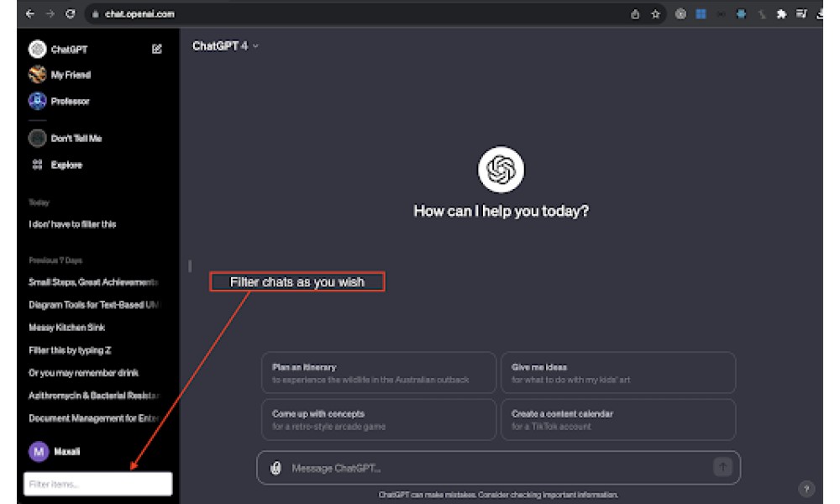Screen dimensions: 840x504
Task: Click the chat.openai.com address bar
Action: click(375, 14)
